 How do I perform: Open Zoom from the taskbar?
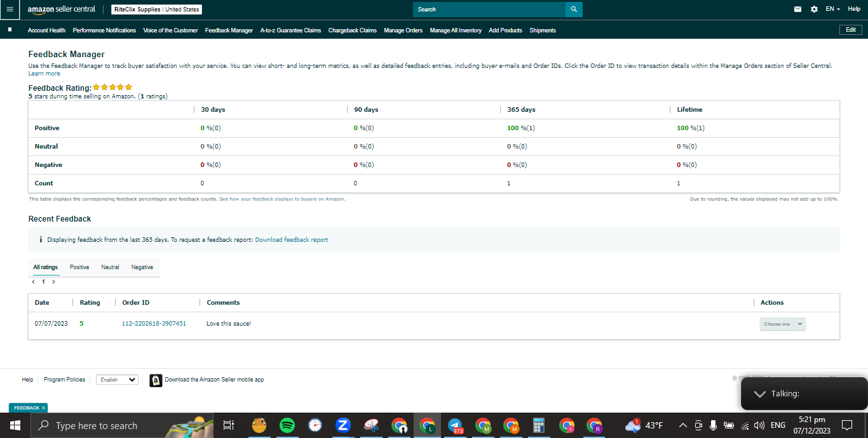point(343,425)
